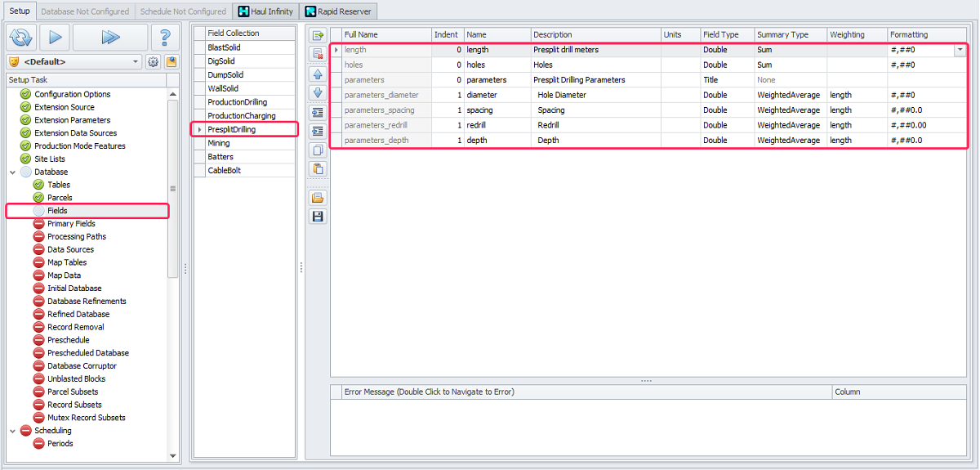
Task: Select the Extension Data Sources task
Action: click(x=75, y=133)
